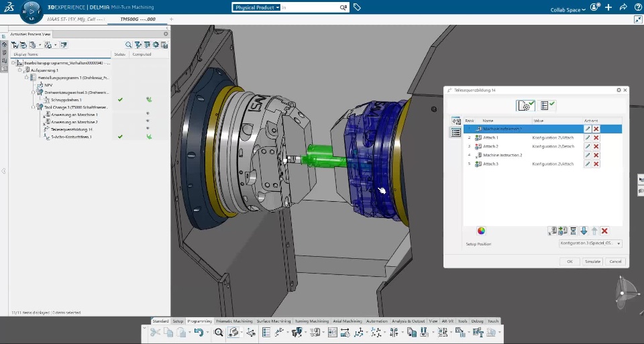644x344 pixels.
Task: Click the hourglass delay icon in dialog
Action: [574, 231]
